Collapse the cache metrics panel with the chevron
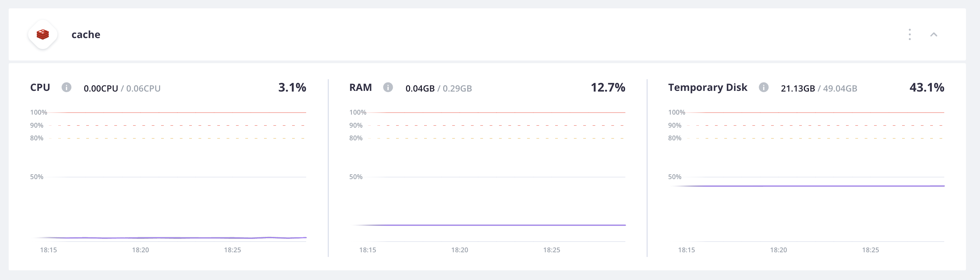This screenshot has width=980, height=280. point(934,35)
